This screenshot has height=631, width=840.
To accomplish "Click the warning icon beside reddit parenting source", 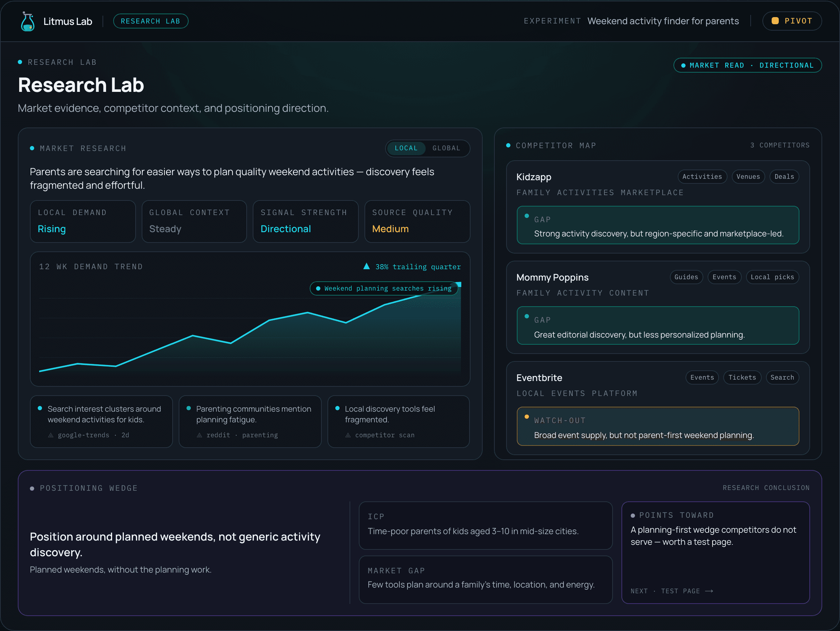I will pos(199,436).
